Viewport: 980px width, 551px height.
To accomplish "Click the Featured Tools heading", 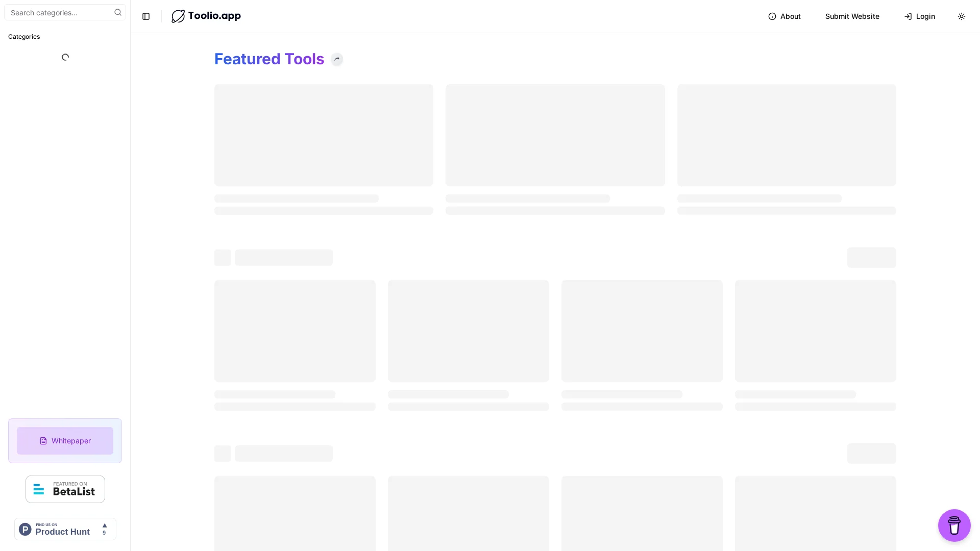I will coord(269,59).
